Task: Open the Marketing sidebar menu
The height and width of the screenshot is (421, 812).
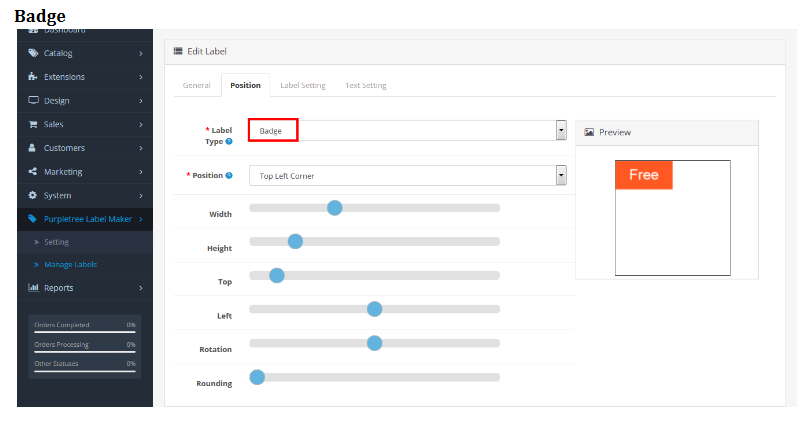Action: (85, 172)
